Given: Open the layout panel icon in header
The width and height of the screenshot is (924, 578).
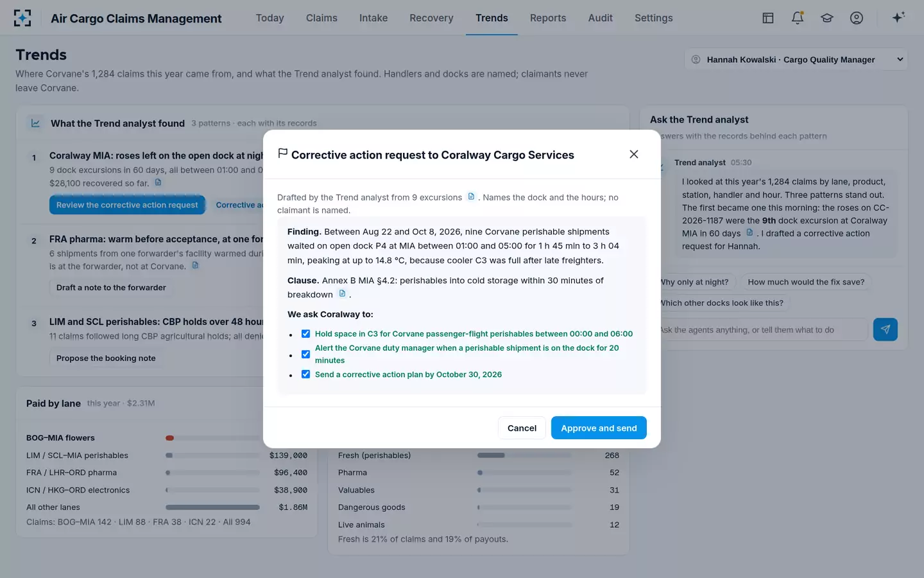Looking at the screenshot, I should tap(768, 18).
